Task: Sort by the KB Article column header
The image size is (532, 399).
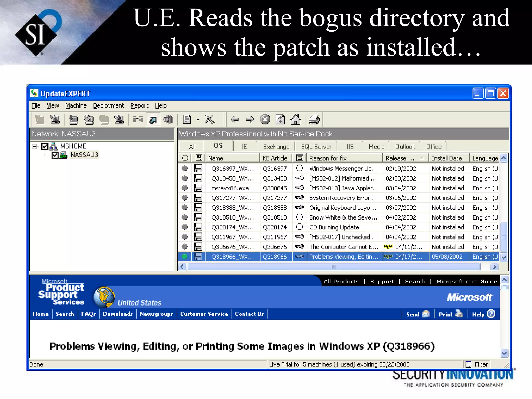Action: [276, 158]
